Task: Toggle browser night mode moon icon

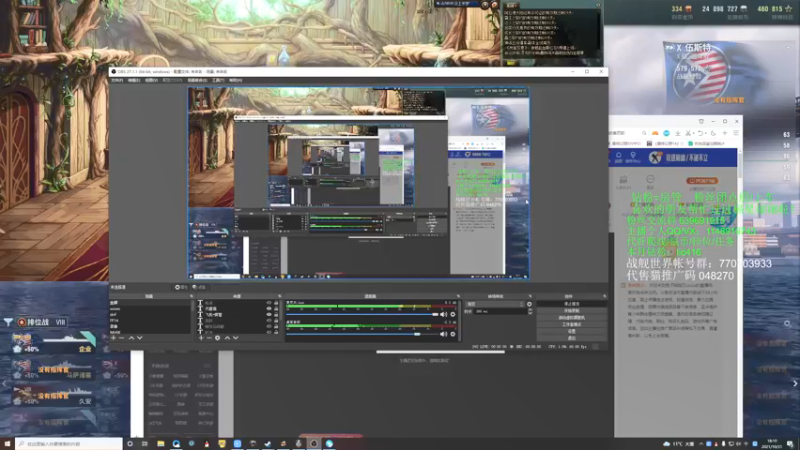Action: (x=713, y=133)
